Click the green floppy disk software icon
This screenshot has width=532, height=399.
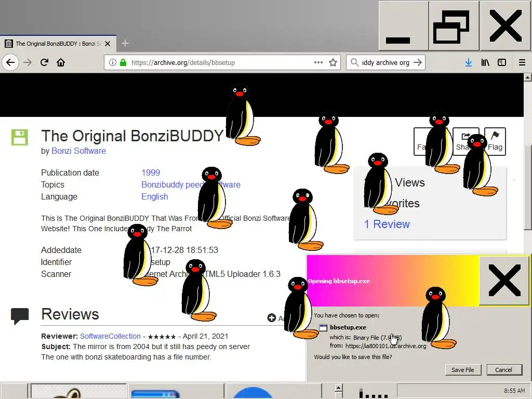point(20,137)
